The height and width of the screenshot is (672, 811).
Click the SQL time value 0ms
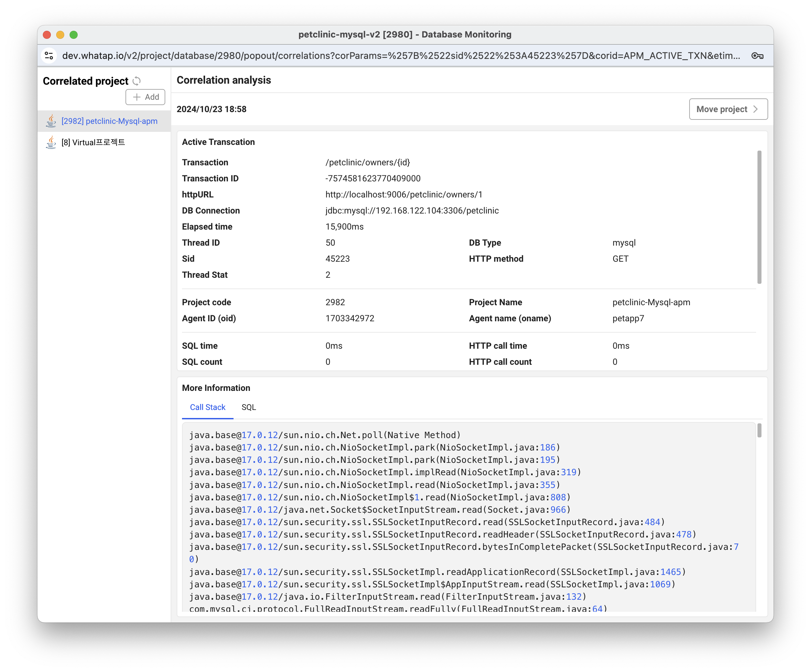click(334, 346)
